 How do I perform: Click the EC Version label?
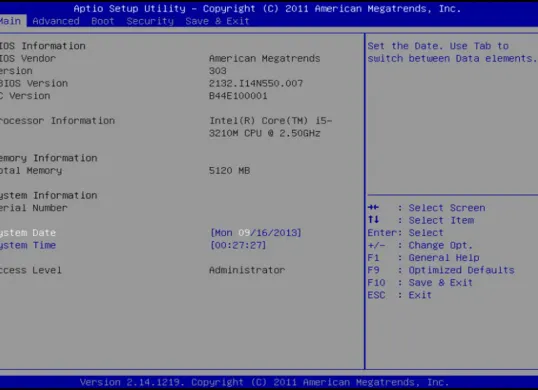(x=25, y=96)
